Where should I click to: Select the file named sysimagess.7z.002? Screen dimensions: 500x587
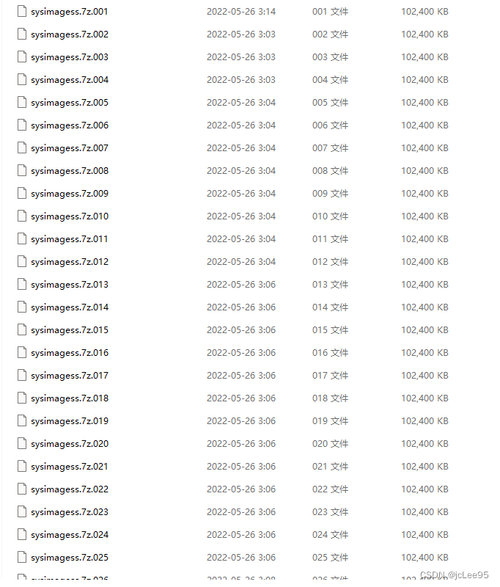click(70, 34)
